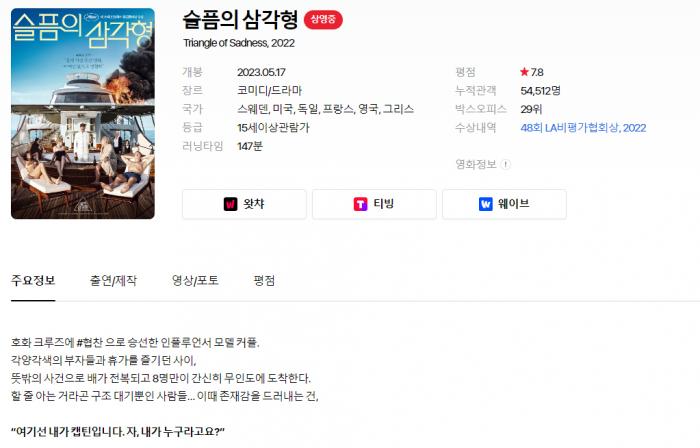Viewport: 700px width, 448px height.
Task: Click the 영화정보 label
Action: (476, 164)
